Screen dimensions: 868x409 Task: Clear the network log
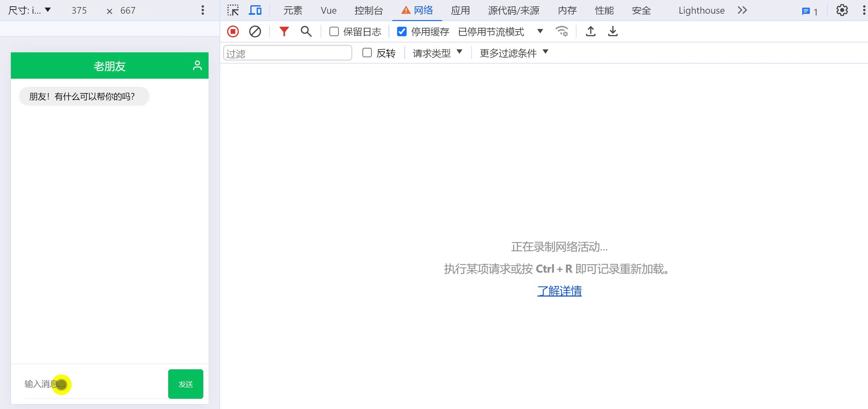coord(255,31)
